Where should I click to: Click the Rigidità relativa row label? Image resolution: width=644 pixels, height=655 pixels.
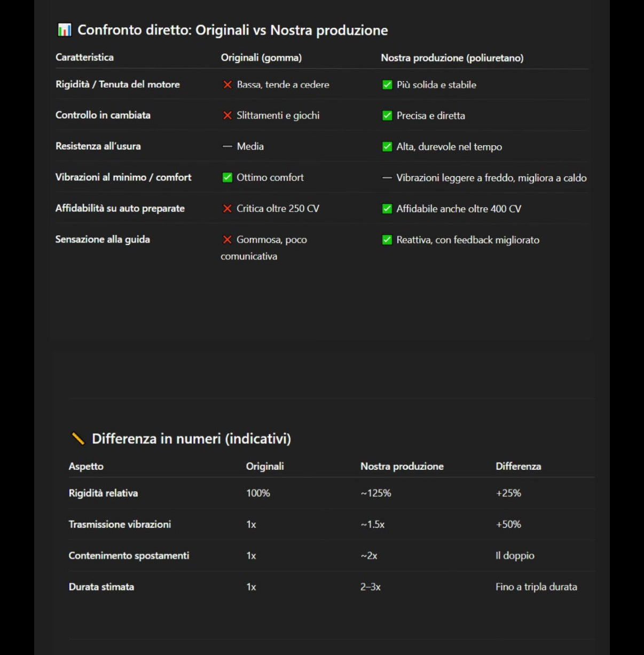tap(103, 493)
